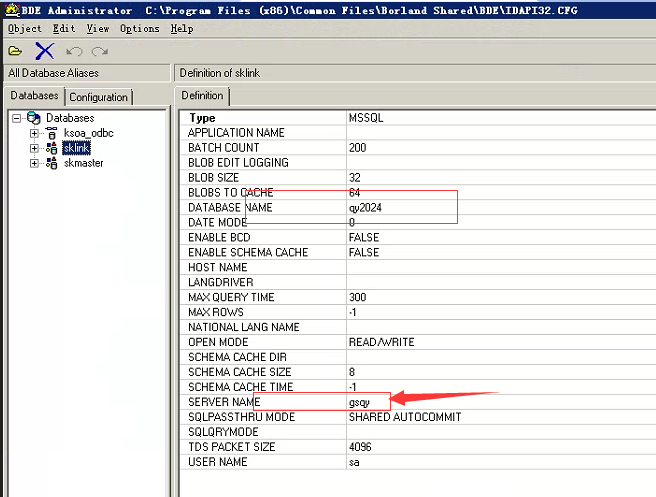Expand the ksoa_odbc alias node
This screenshot has height=497, width=656.
(x=34, y=133)
